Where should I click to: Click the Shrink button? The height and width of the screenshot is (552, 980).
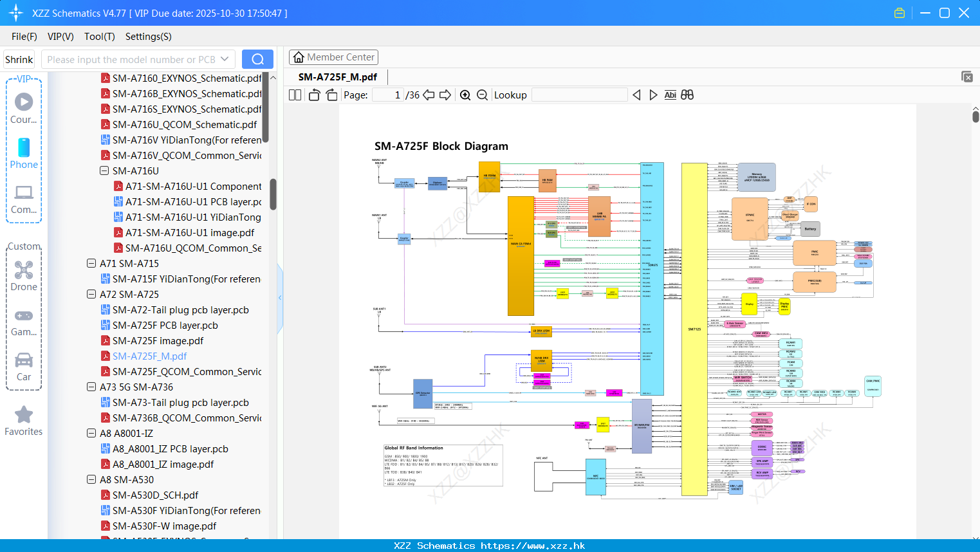pyautogui.click(x=19, y=59)
